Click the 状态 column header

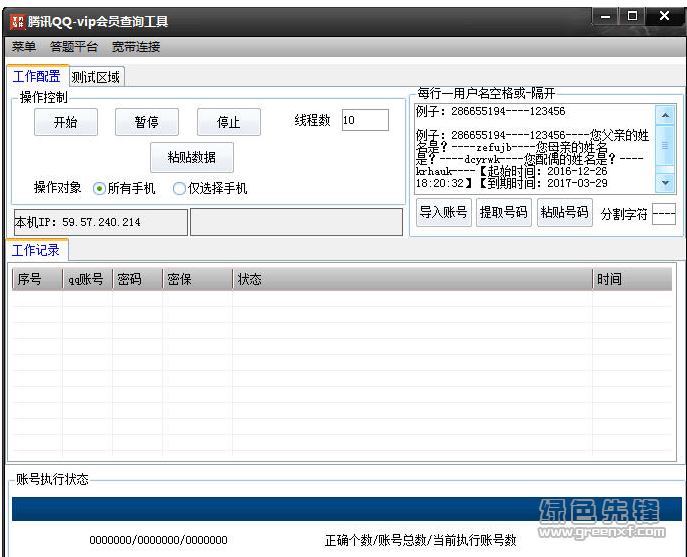pyautogui.click(x=412, y=279)
